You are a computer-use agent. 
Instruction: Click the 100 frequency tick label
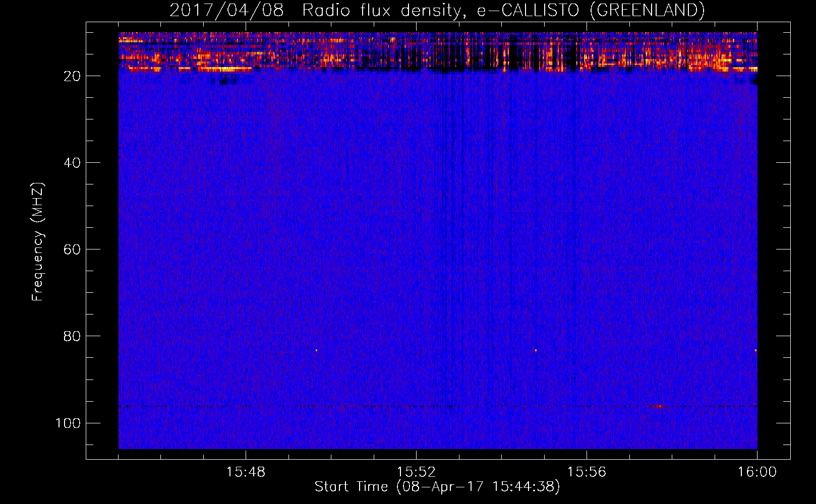[x=68, y=423]
